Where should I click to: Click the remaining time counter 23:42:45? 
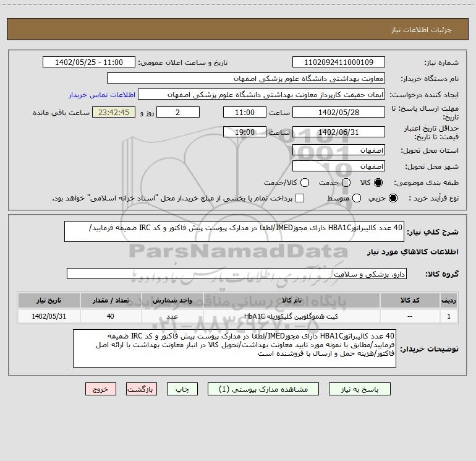[114, 112]
